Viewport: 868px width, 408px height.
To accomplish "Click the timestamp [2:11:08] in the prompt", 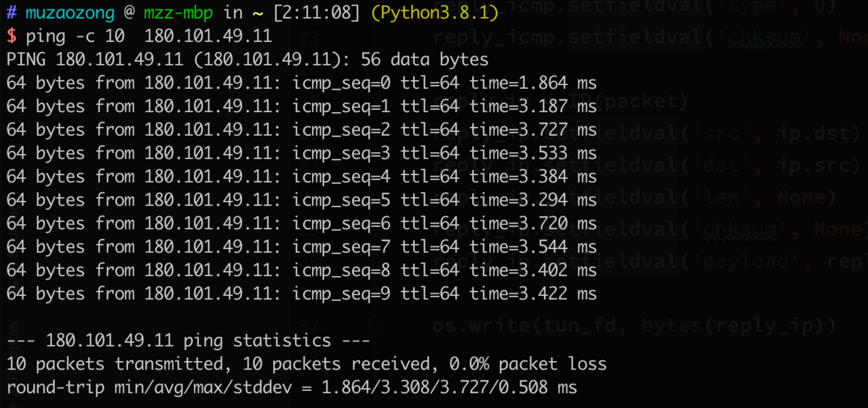I will click(x=317, y=12).
